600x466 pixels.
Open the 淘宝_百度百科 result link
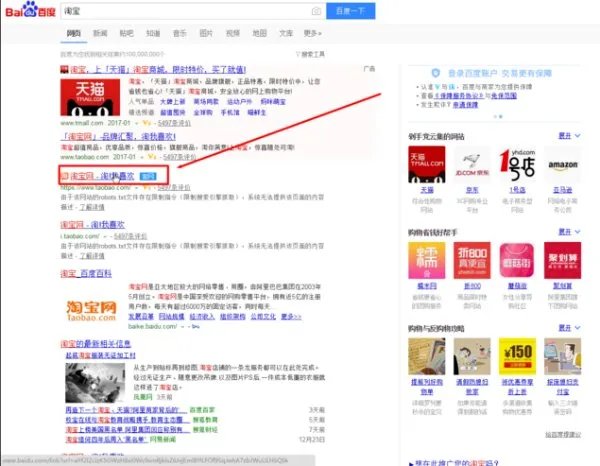[x=86, y=274]
